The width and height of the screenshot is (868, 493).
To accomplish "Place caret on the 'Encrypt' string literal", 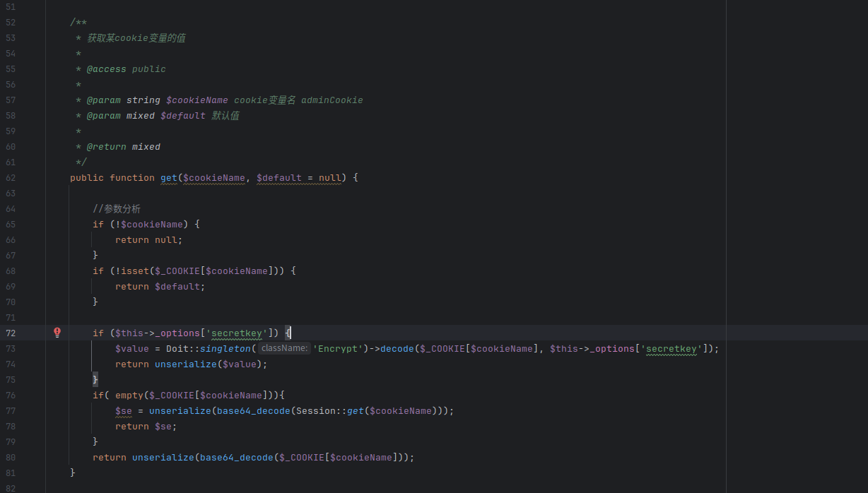I will pos(338,348).
